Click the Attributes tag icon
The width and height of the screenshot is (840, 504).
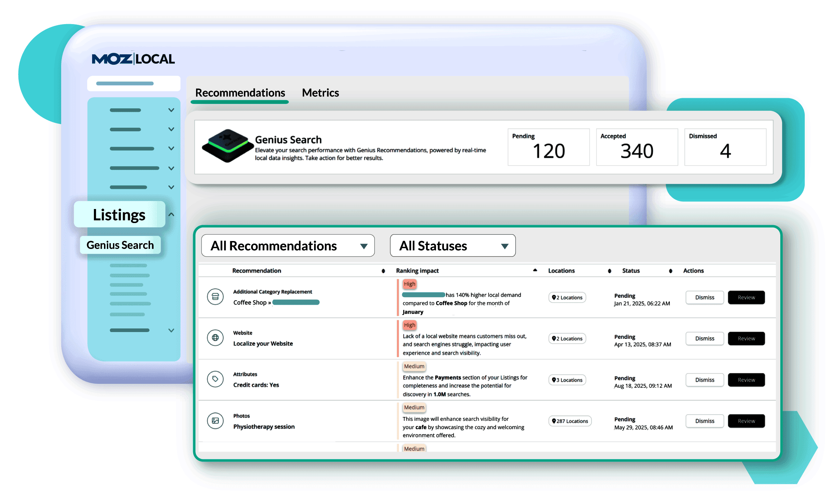[x=215, y=379]
